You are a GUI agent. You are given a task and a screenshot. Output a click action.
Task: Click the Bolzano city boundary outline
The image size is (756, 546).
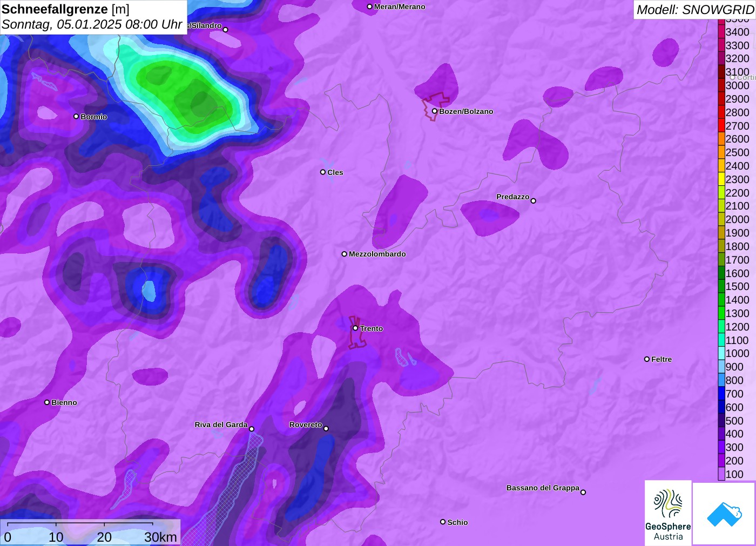coord(435,106)
